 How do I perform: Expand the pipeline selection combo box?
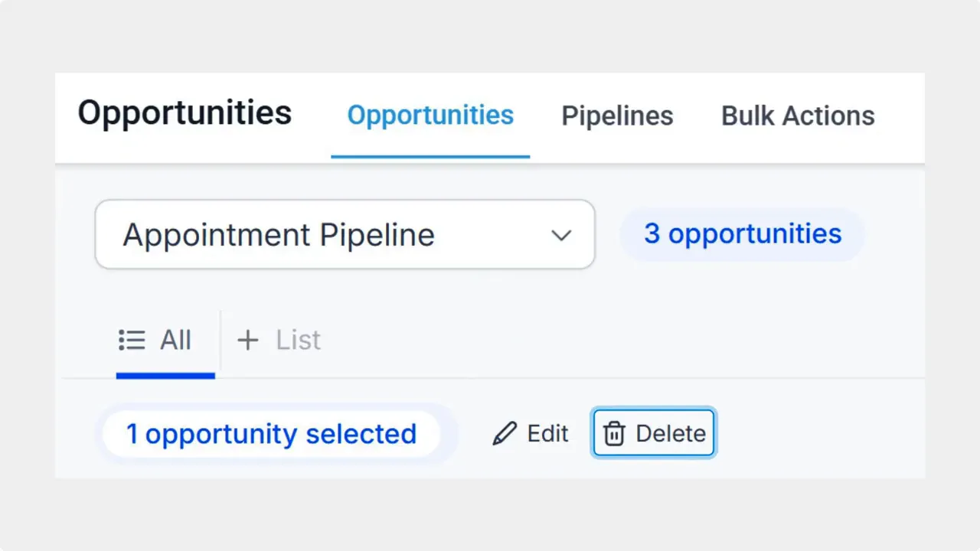point(345,235)
